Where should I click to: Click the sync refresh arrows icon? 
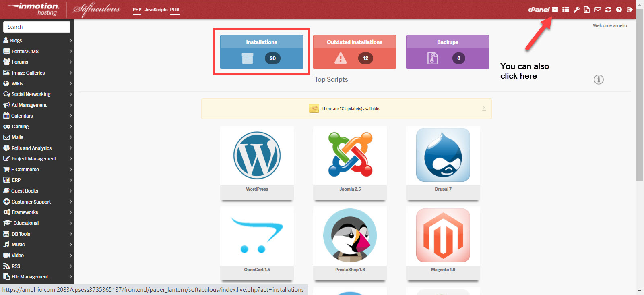pyautogui.click(x=608, y=10)
